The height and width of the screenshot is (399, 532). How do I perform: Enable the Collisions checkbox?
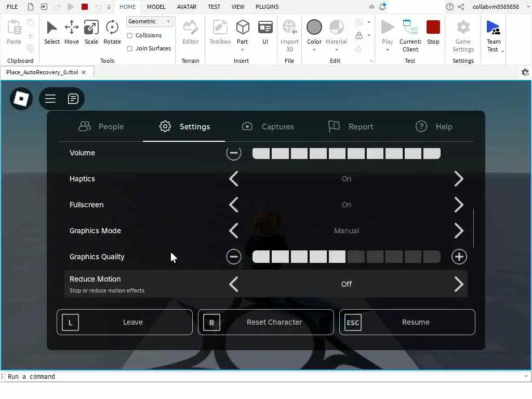pyautogui.click(x=129, y=36)
